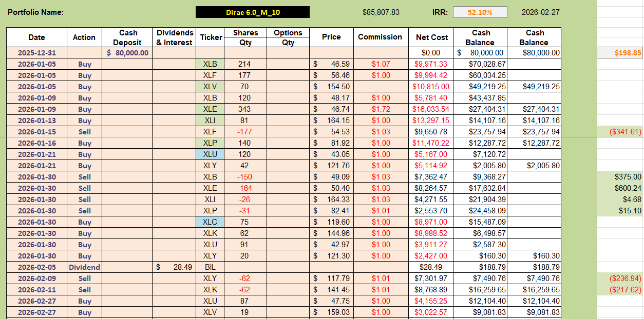Click the 159.03 price cell
This screenshot has height=319, width=644.
tap(331, 312)
